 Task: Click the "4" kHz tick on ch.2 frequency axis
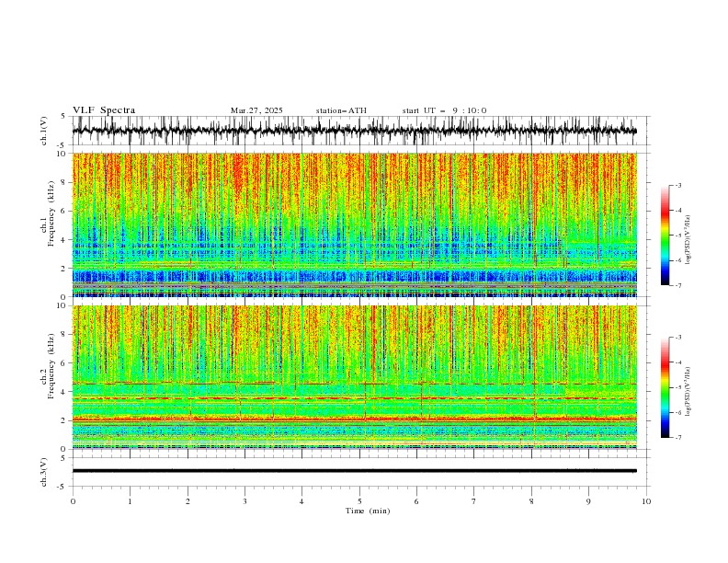pos(65,392)
